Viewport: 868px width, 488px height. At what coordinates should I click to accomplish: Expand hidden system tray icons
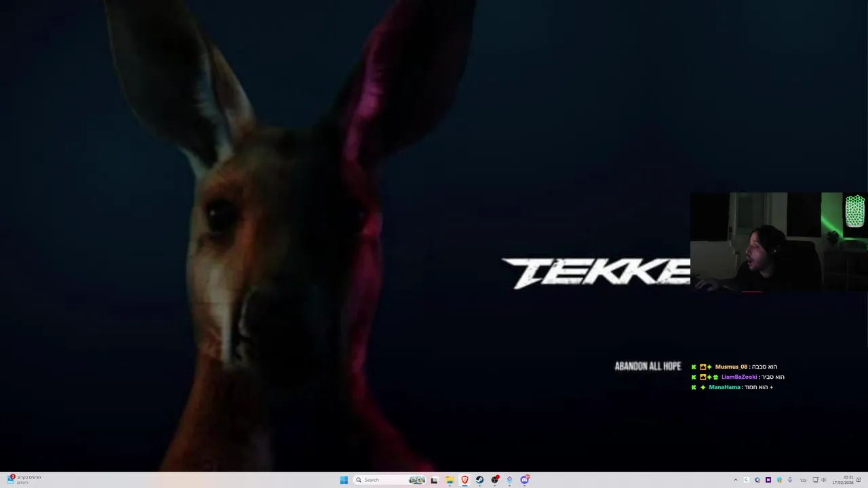[736, 480]
